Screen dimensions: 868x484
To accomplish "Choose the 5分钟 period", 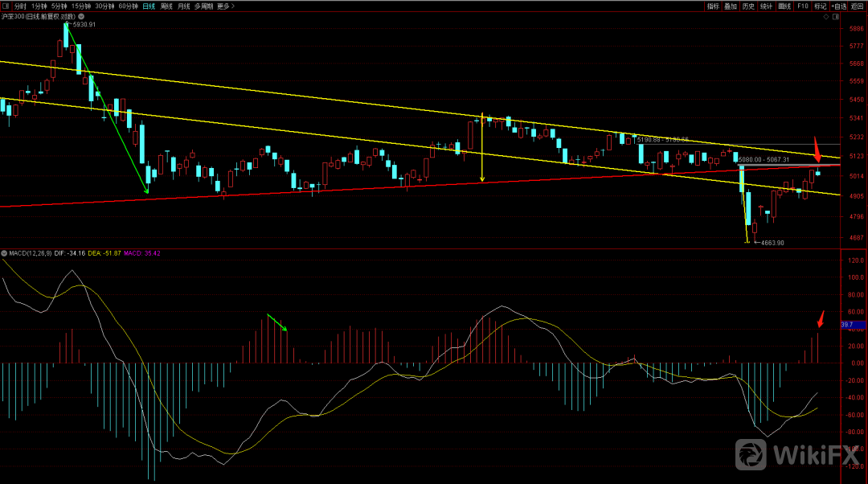I will click(x=59, y=6).
